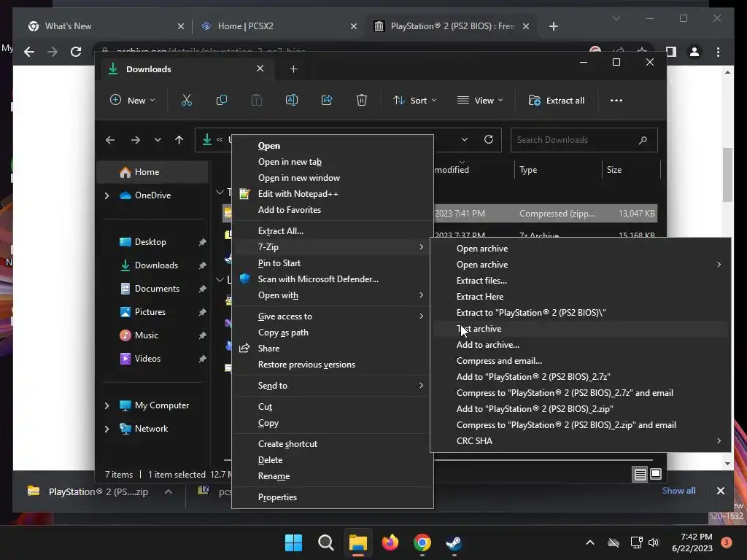Reload the Chrome page
747x560 pixels.
[x=76, y=52]
